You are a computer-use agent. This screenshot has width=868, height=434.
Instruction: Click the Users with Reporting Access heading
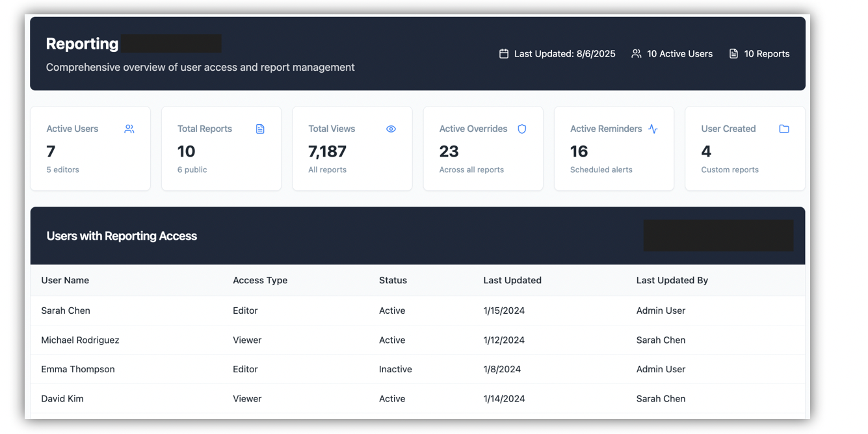click(122, 236)
